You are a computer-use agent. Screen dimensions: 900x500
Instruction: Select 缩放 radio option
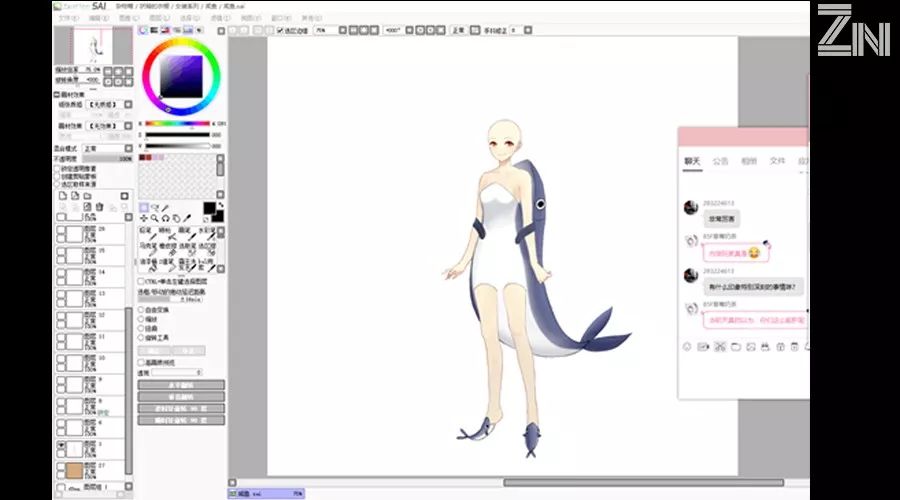click(x=141, y=319)
